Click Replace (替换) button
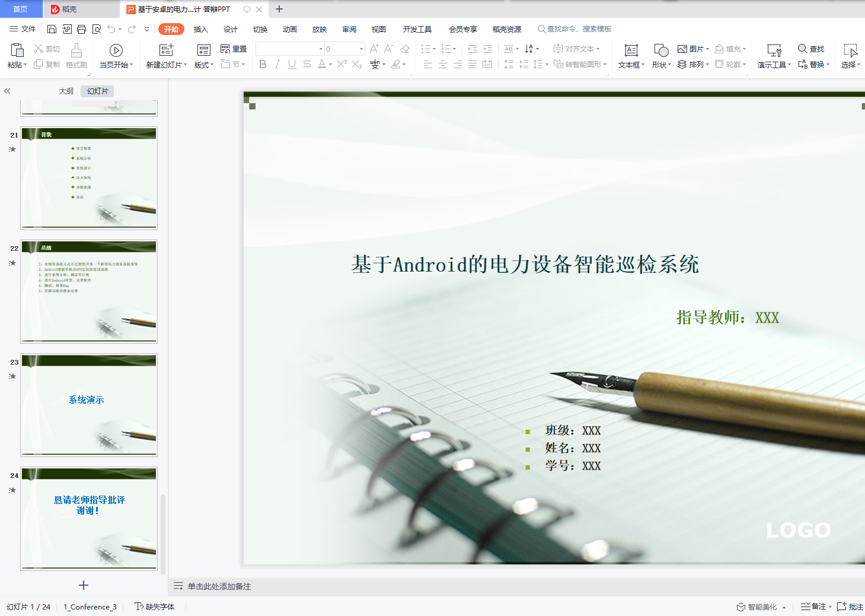865x616 pixels. 813,64
